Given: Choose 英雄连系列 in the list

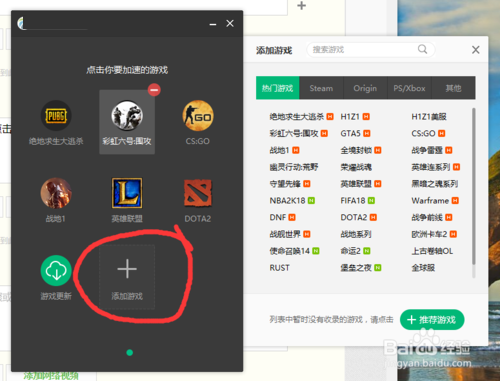Looking at the screenshot, I should coord(431,167).
